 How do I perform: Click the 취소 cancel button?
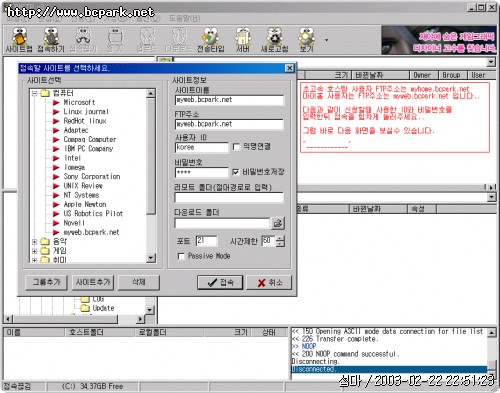pyautogui.click(x=269, y=283)
